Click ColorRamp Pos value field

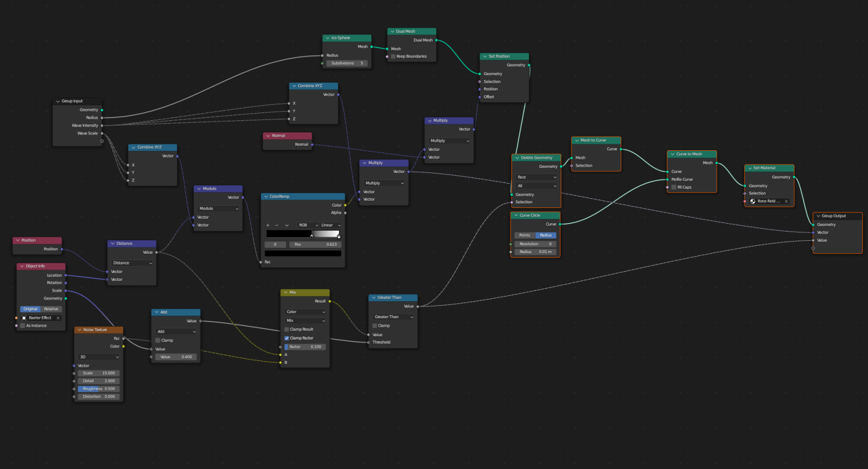(x=315, y=245)
